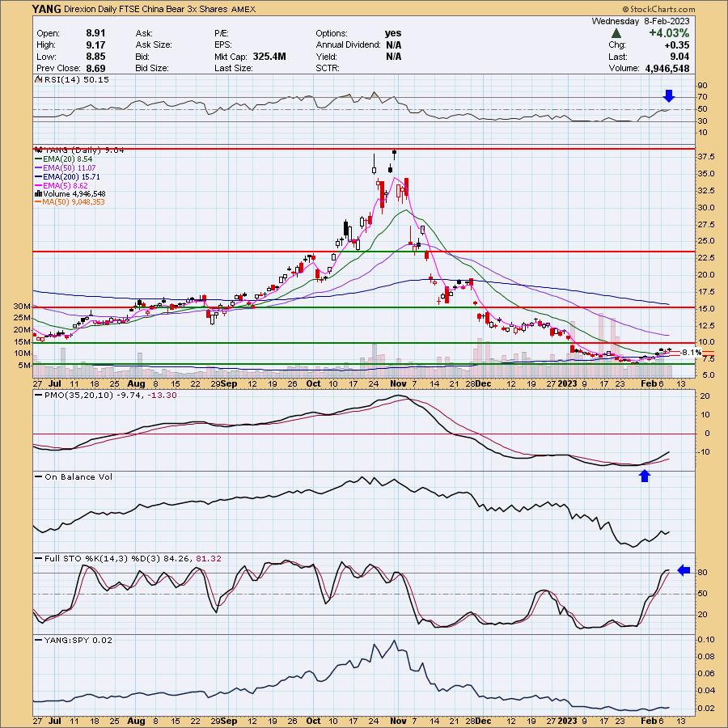
Task: Click the YANG ticker symbol in title
Action: 46,9
